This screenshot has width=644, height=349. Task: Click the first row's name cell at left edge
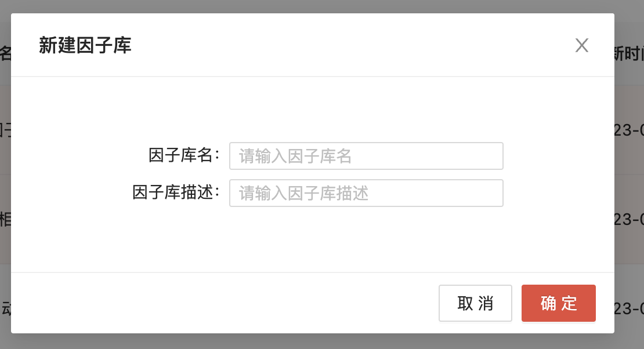(5, 129)
